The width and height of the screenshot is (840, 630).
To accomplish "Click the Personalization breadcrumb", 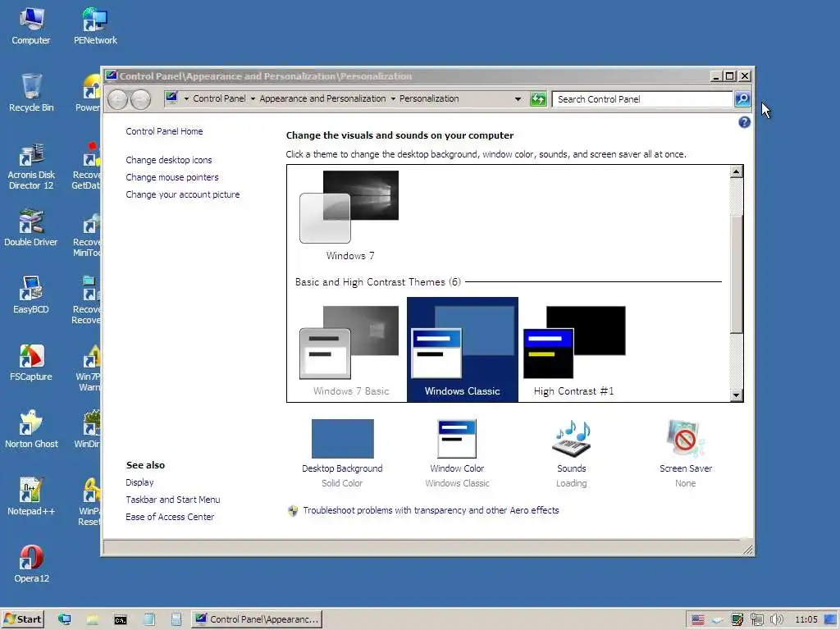I will coord(429,98).
